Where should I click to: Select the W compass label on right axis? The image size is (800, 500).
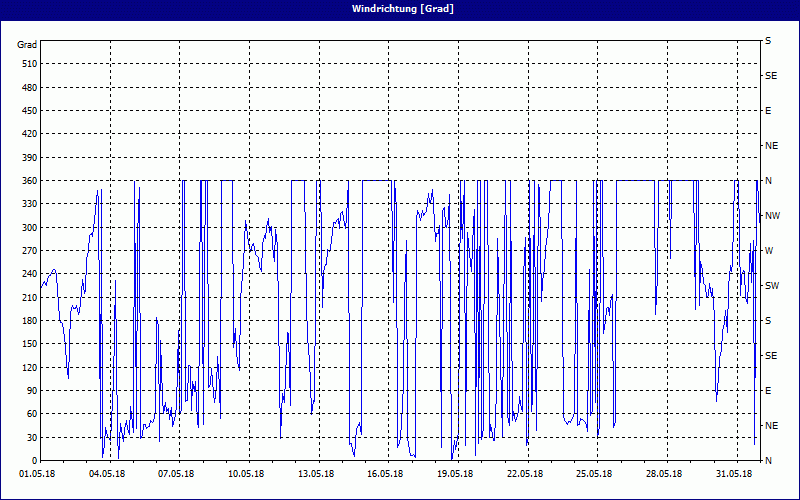[x=769, y=251]
